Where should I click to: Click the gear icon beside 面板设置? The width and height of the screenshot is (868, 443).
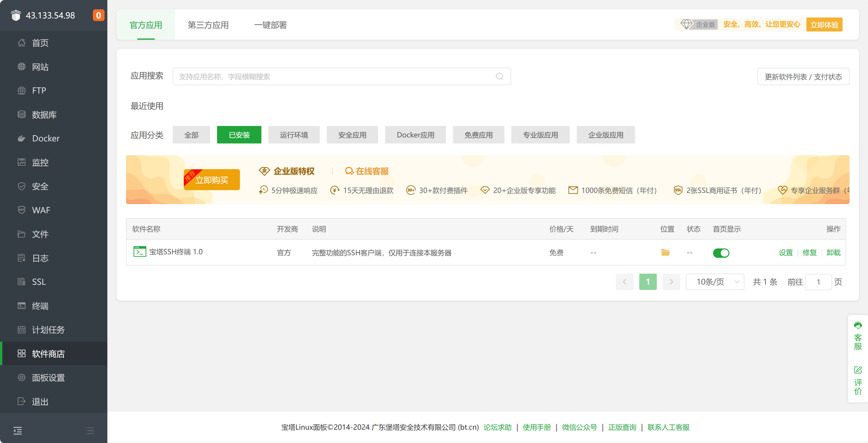coord(21,378)
